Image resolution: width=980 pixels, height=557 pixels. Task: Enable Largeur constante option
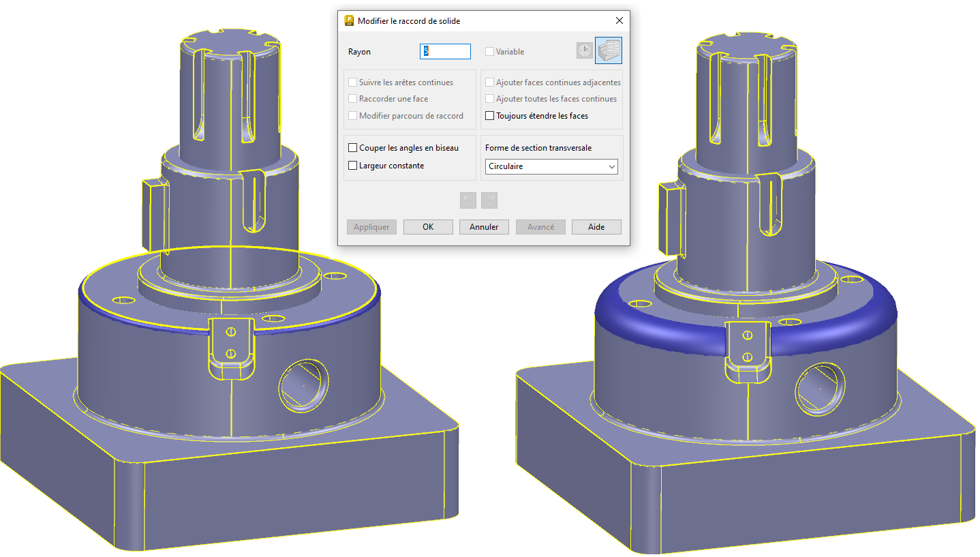pyautogui.click(x=353, y=166)
